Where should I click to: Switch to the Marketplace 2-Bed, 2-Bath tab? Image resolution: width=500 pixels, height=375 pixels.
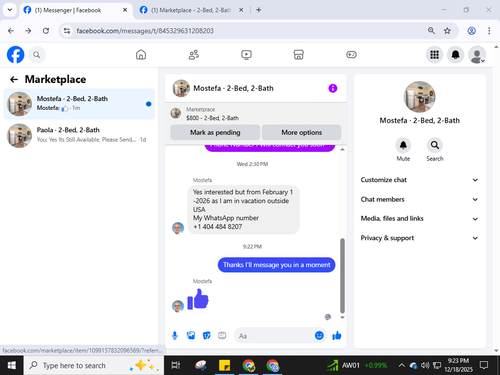point(192,10)
